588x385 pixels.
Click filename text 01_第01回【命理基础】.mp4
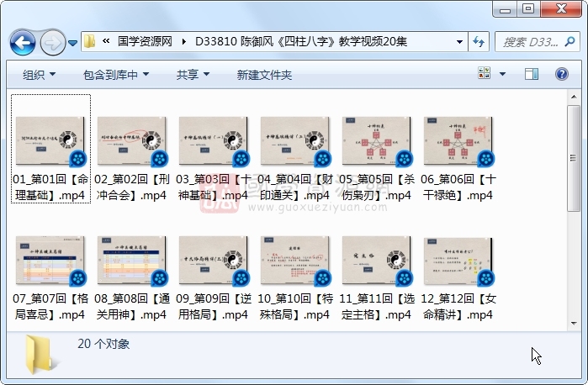click(x=50, y=187)
